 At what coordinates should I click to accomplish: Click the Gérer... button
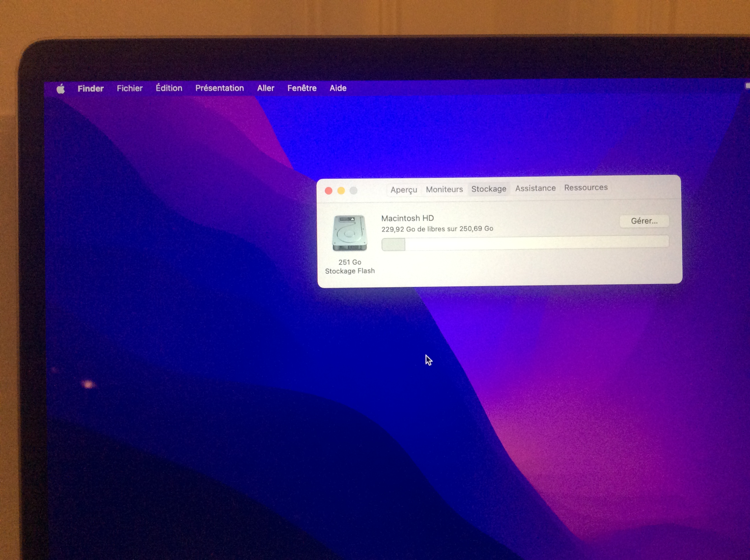click(644, 221)
